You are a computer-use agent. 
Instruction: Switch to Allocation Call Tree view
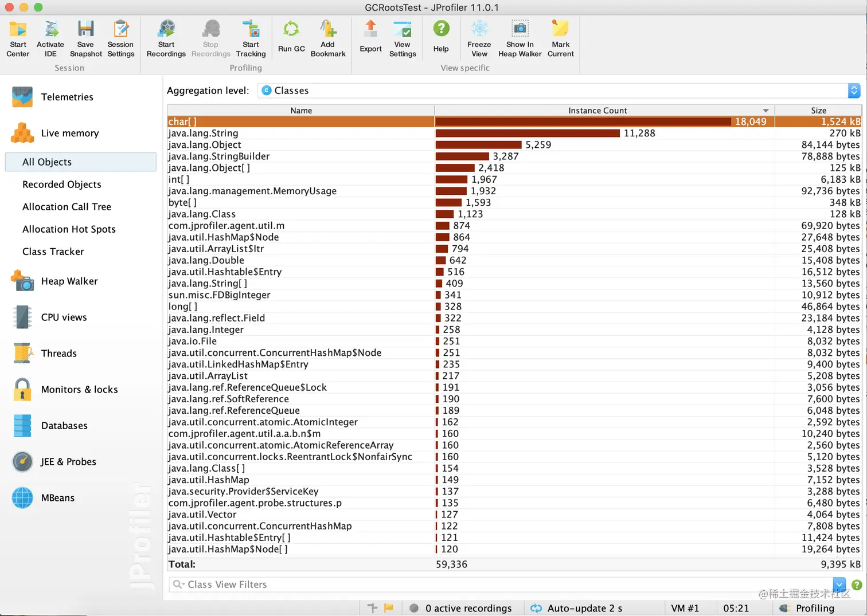click(x=67, y=207)
